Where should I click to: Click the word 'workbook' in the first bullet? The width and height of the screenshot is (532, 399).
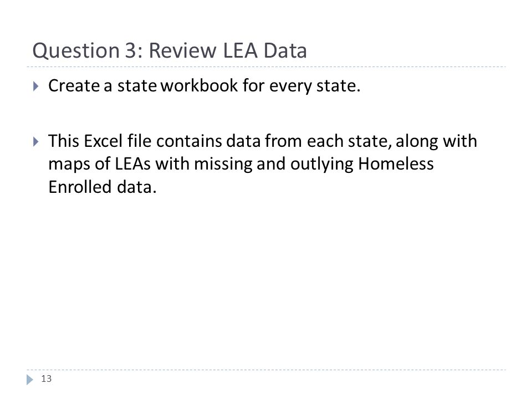(199, 85)
